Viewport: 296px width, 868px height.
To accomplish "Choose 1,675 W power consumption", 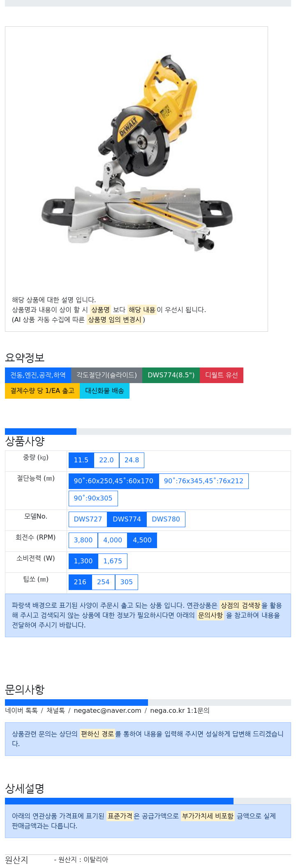I will pos(113,561).
